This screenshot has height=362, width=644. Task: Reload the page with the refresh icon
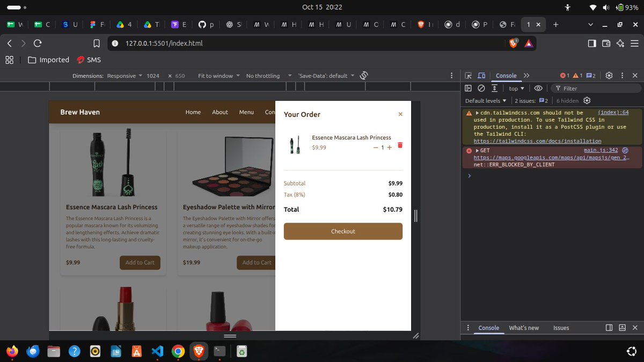[x=38, y=43]
